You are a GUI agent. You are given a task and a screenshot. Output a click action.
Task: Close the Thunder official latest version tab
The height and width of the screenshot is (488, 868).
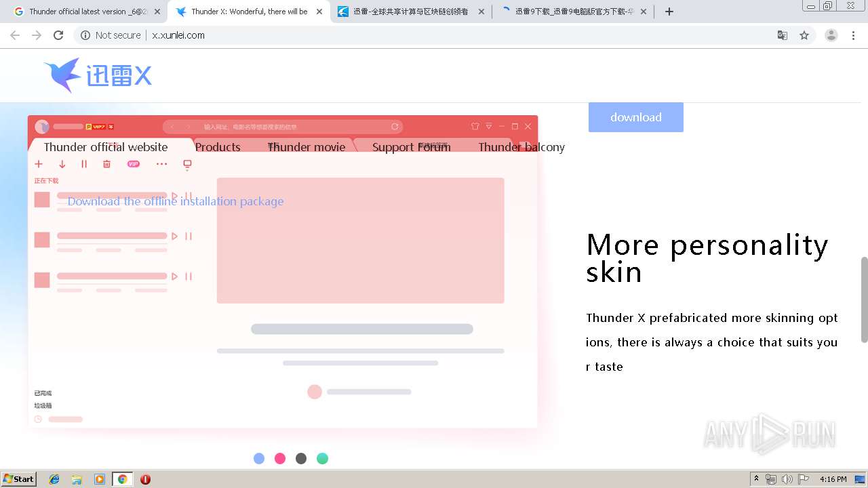pyautogui.click(x=157, y=12)
